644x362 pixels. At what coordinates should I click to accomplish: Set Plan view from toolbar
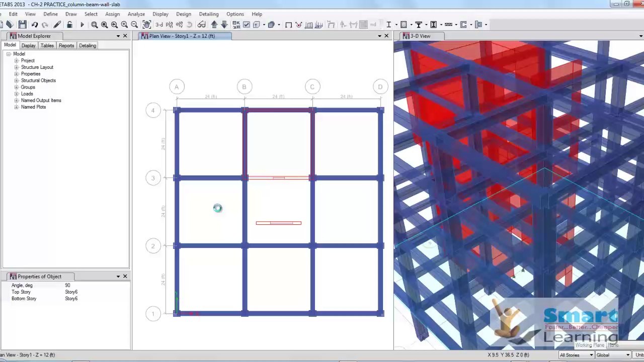[x=169, y=25]
